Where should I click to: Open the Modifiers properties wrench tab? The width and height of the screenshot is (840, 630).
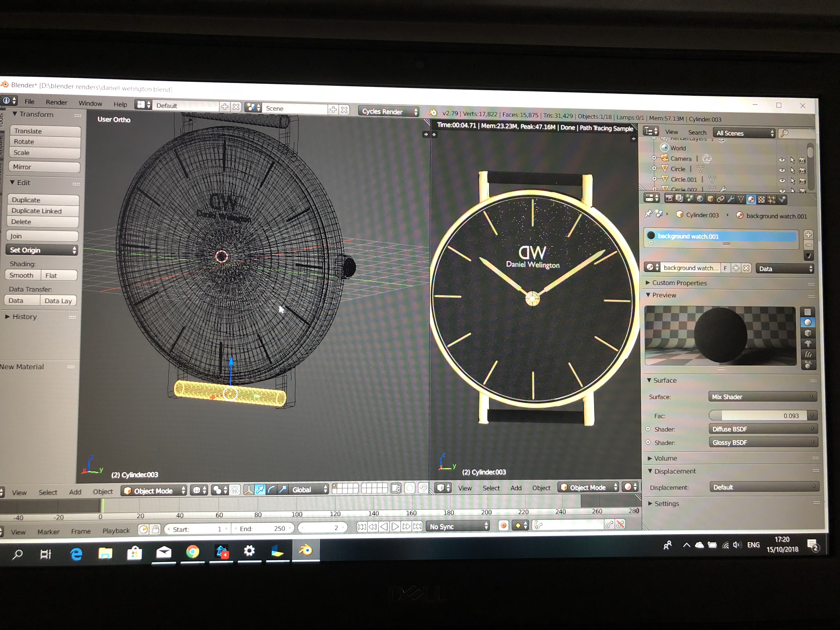[x=731, y=199]
